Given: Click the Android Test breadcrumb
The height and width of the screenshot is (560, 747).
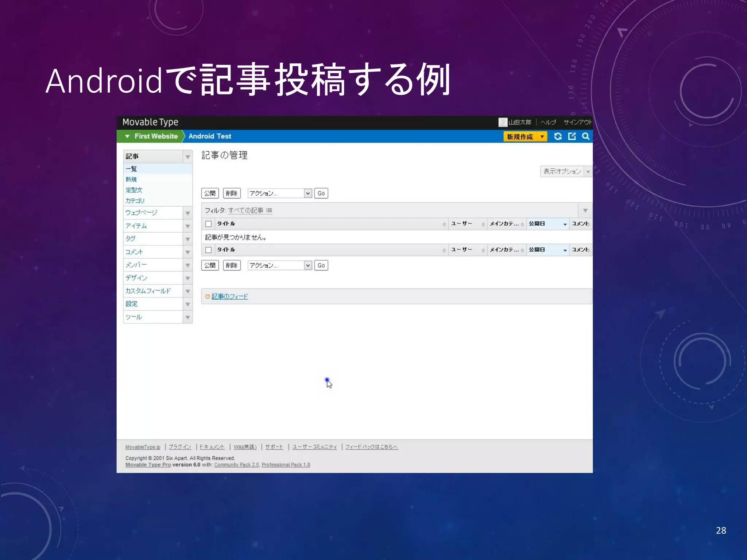Looking at the screenshot, I should coord(210,136).
